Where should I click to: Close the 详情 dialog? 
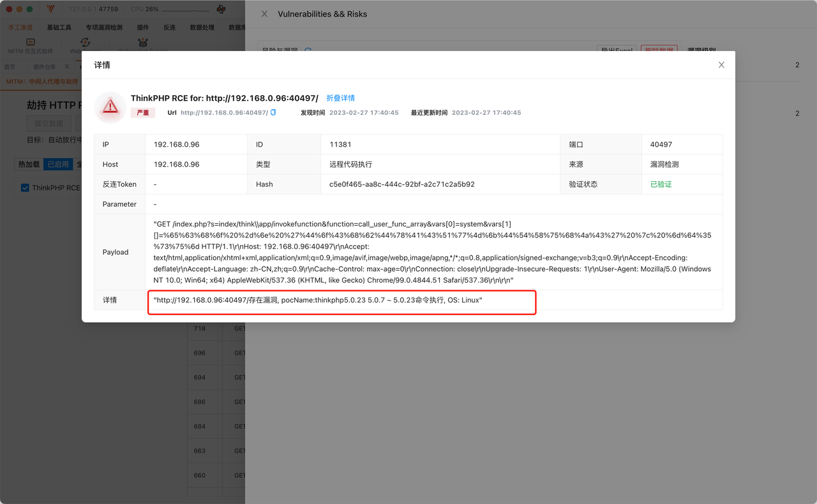[721, 65]
